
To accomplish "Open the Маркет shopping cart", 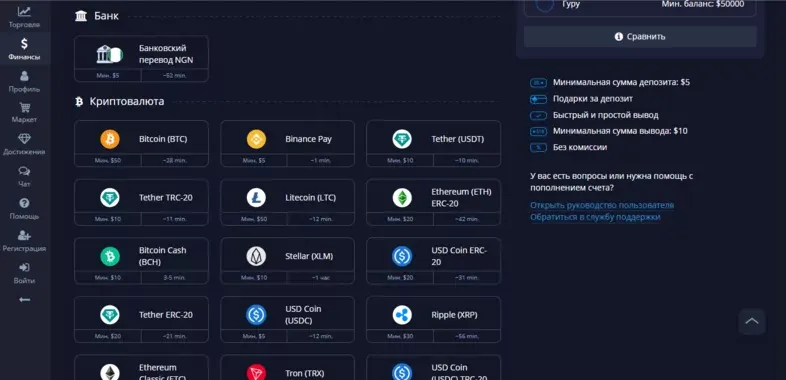I will pyautogui.click(x=24, y=107).
